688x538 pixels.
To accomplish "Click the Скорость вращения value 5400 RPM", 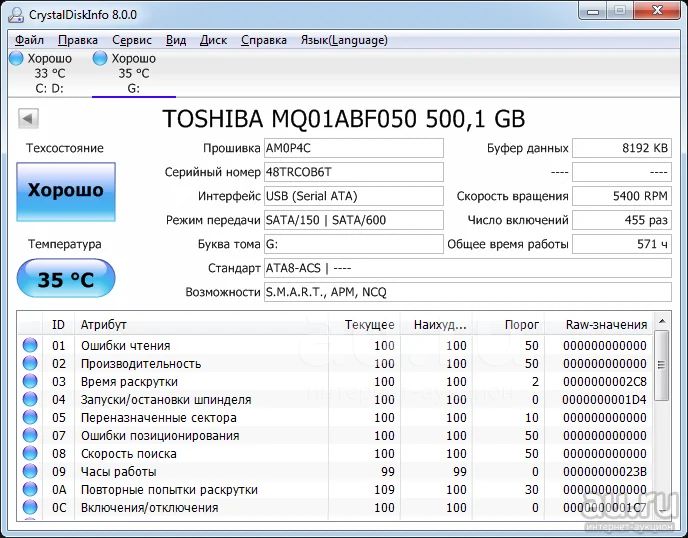I will click(x=622, y=196).
